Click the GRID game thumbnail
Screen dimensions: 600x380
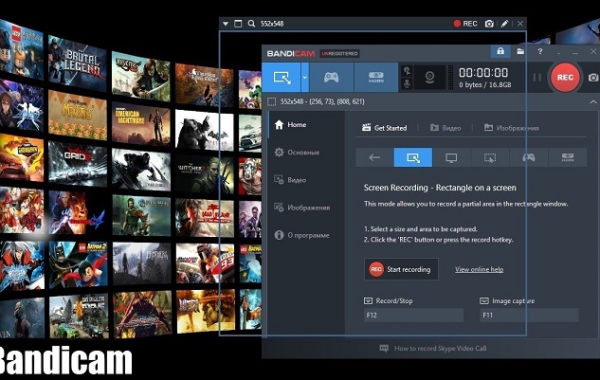coord(78,164)
